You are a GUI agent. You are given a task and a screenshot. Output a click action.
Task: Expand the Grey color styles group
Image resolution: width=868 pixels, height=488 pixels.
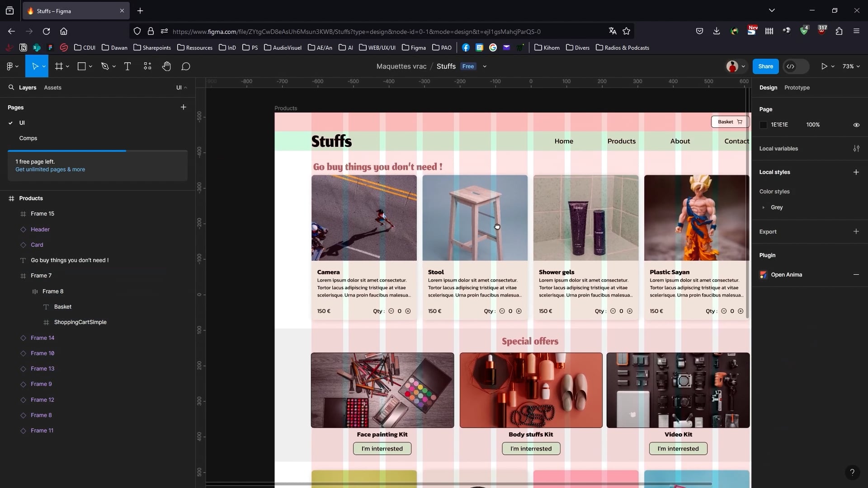(x=764, y=207)
